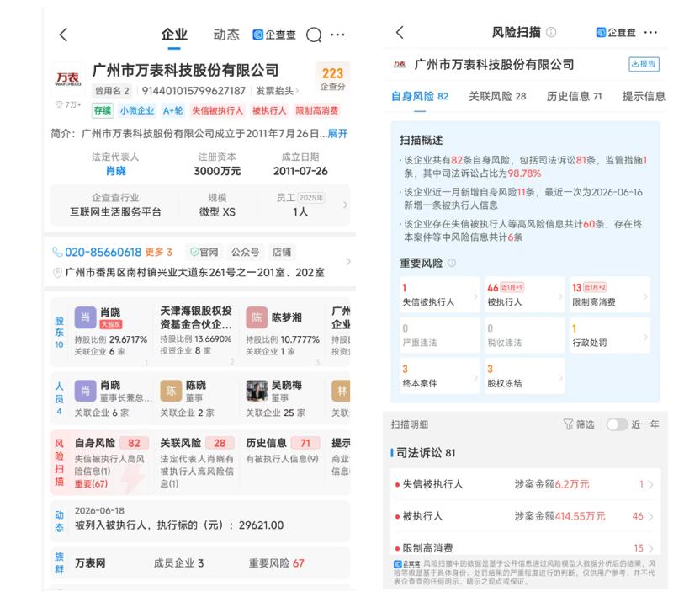The image size is (700, 597).
Task: Tap info icon next to 风险扫描 title
Action: click(551, 32)
